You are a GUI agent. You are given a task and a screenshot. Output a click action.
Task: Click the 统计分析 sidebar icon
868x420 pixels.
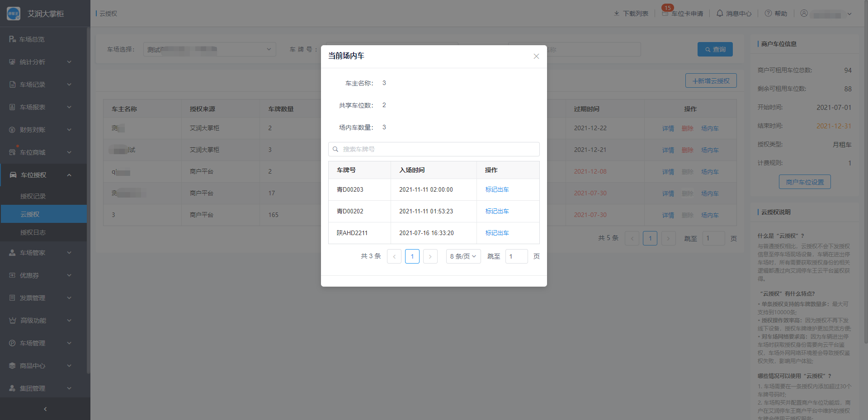[x=12, y=62]
